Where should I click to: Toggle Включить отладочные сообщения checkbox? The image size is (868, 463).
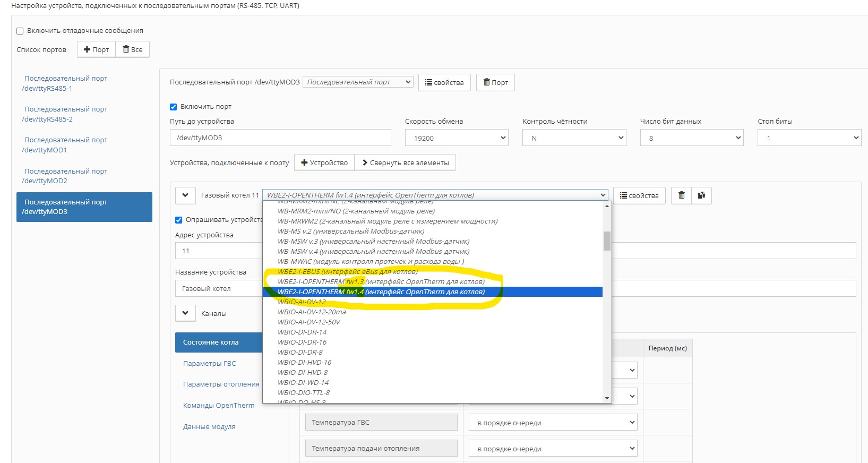click(20, 31)
